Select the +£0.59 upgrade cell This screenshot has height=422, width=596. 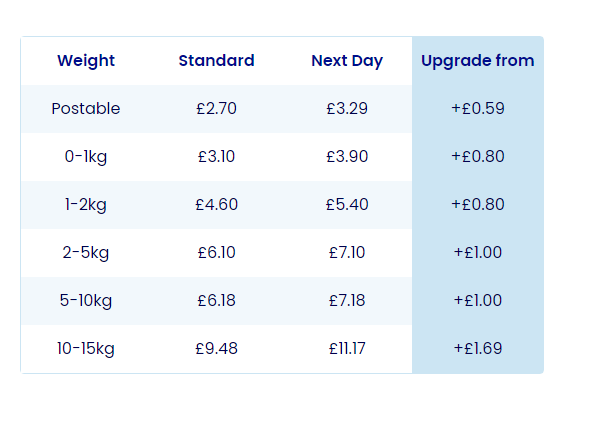tap(478, 109)
